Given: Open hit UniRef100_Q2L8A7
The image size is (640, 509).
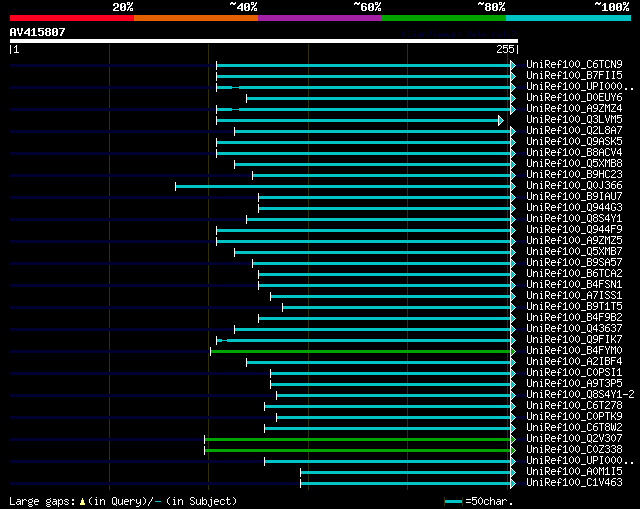Looking at the screenshot, I should [574, 131].
